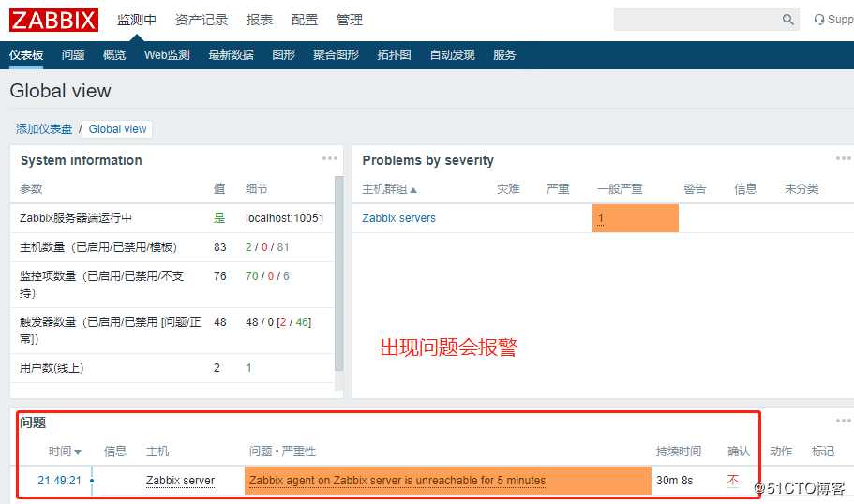The height and width of the screenshot is (504, 854).
Task: Open System information widget options menu
Action: (330, 158)
